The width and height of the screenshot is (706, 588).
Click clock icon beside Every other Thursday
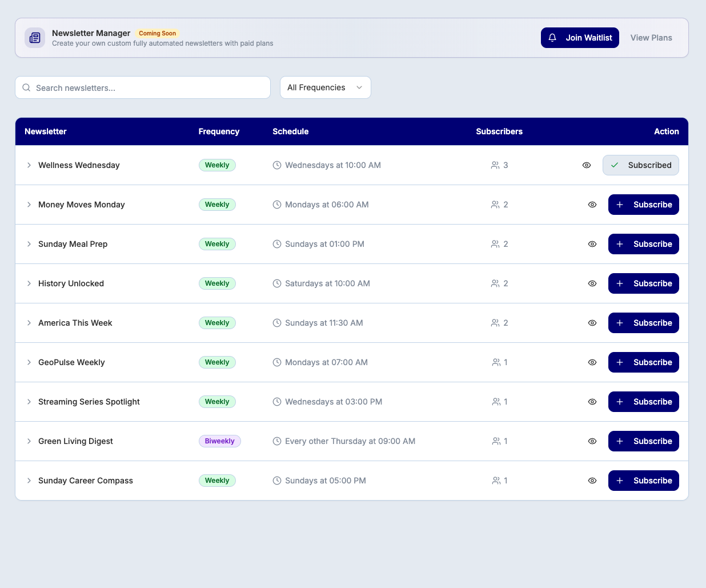pyautogui.click(x=277, y=441)
